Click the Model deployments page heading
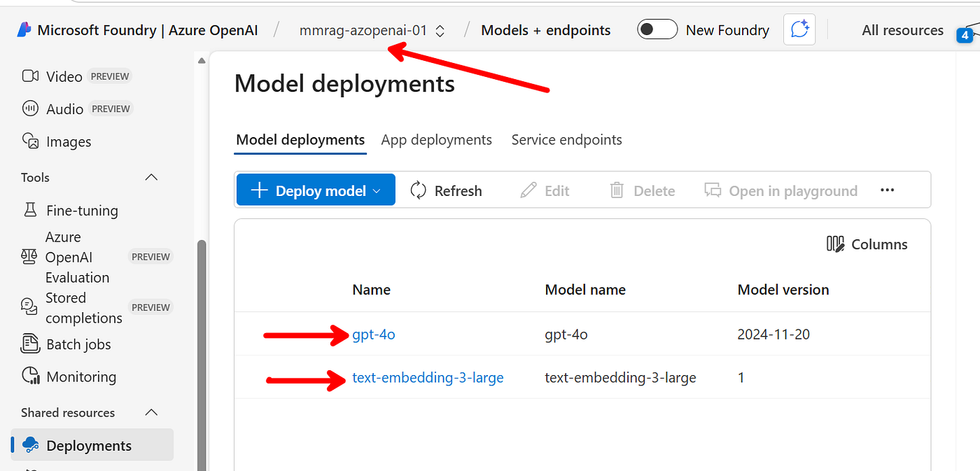 (344, 84)
